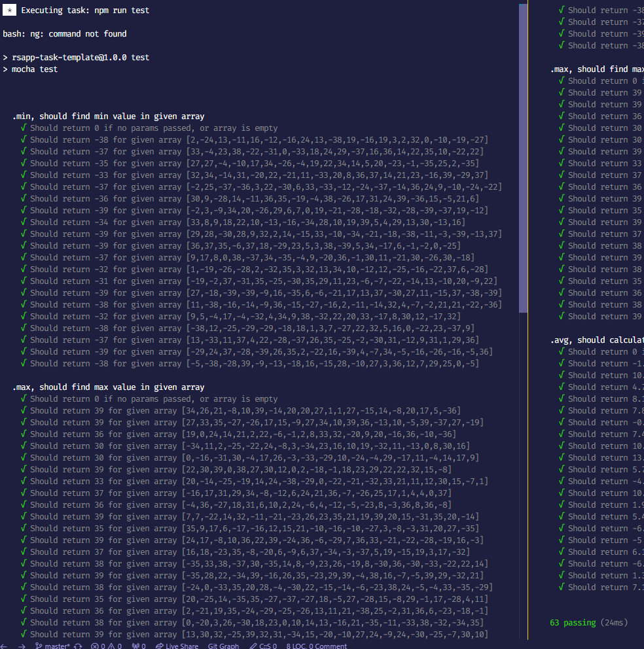The image size is (644, 649).
Task: Click the '> mocha test' line
Action: tap(30, 69)
